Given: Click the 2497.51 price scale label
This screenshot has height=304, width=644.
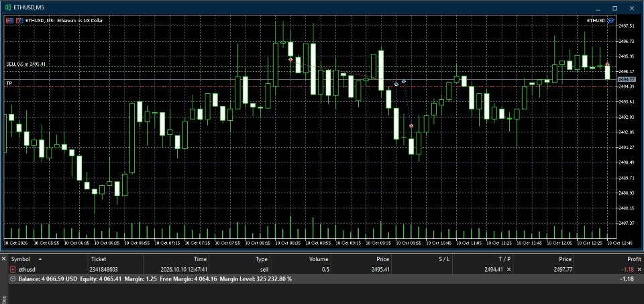Looking at the screenshot, I should [627, 26].
